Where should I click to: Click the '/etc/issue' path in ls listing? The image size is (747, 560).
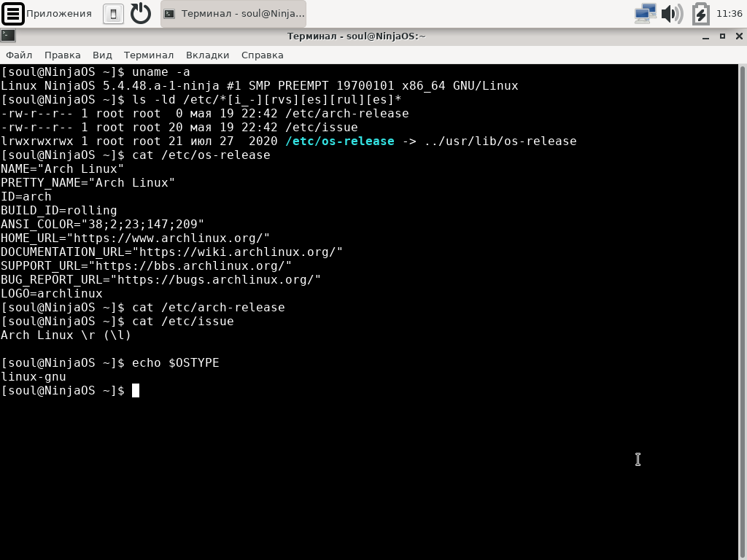pyautogui.click(x=322, y=128)
